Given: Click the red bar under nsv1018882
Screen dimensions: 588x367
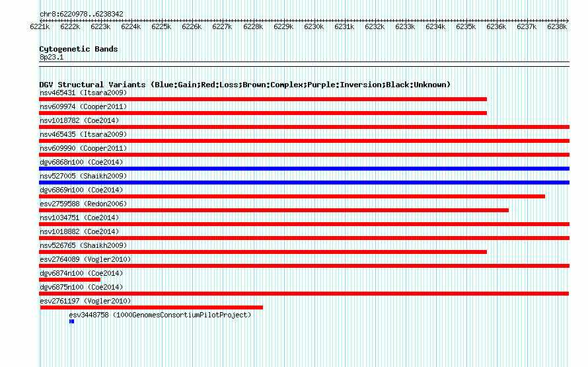Looking at the screenshot, I should [x=304, y=238].
